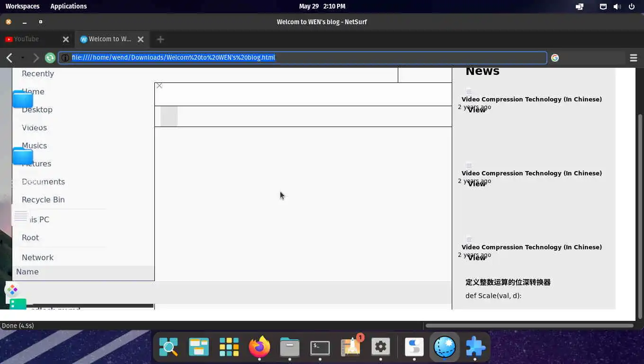Focus the URL address field
The image size is (644, 364).
[x=303, y=58]
